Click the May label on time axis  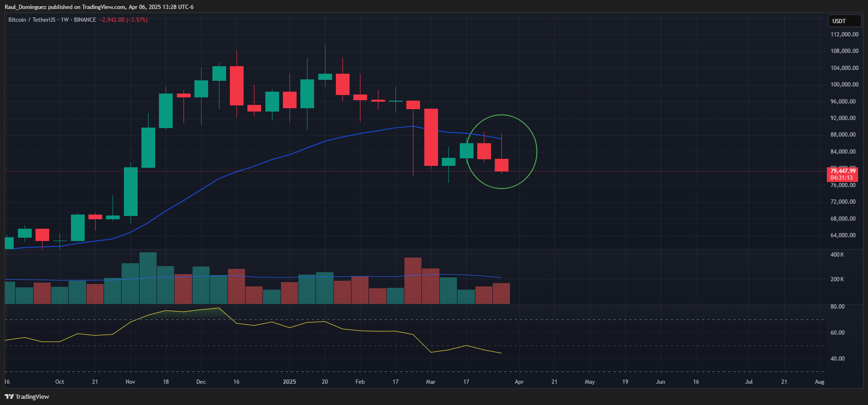[x=590, y=382]
